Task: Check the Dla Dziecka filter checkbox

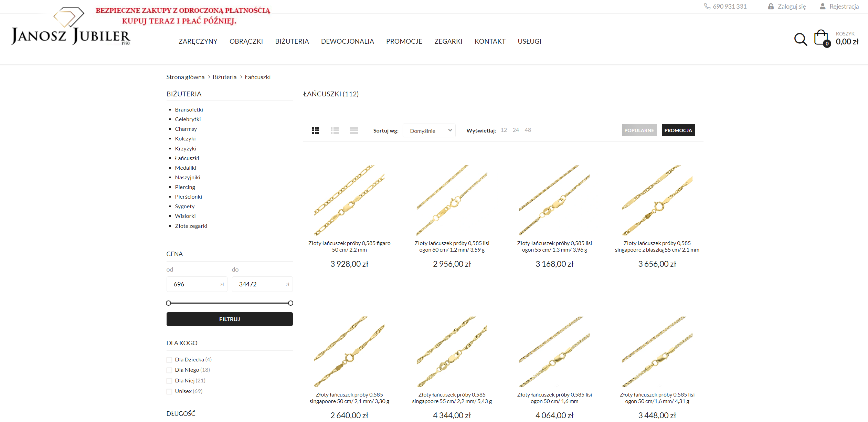Action: (x=169, y=360)
